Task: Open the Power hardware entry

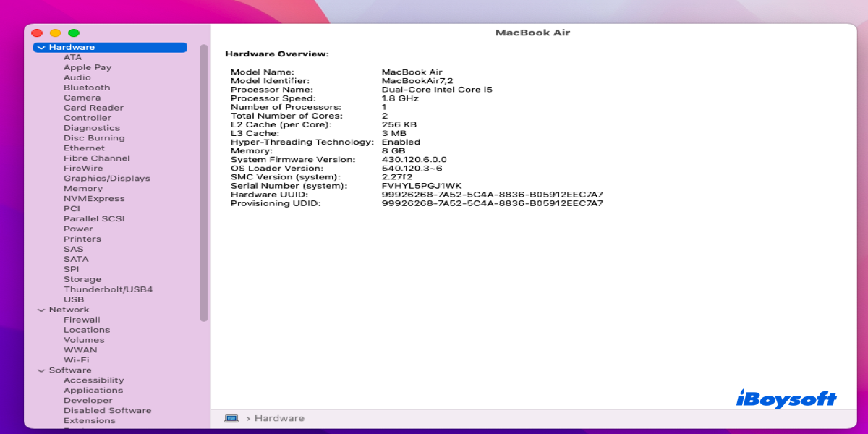Action: [78, 229]
